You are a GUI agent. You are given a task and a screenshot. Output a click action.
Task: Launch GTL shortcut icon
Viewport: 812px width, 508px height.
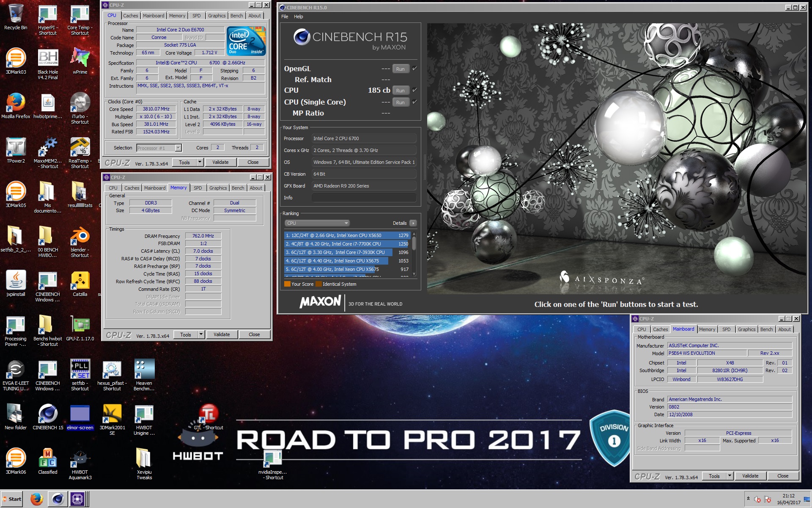tap(208, 414)
